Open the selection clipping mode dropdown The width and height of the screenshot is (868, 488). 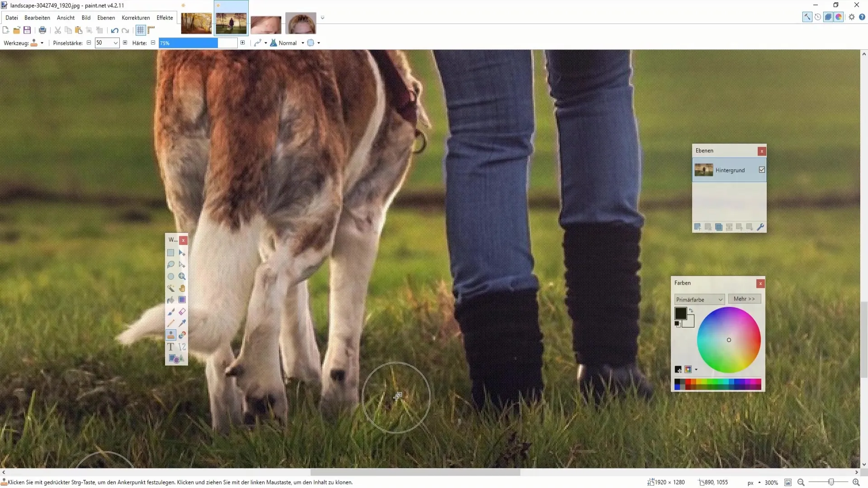point(314,43)
